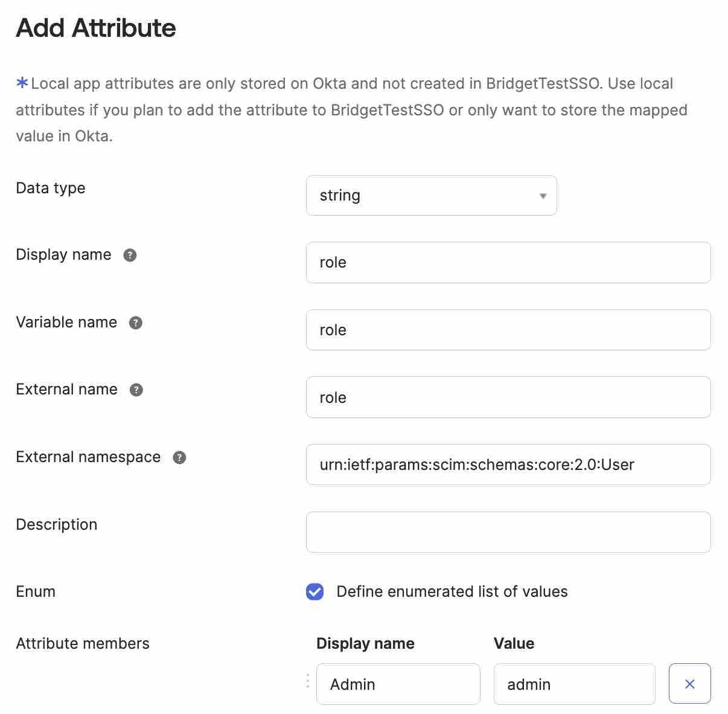Click the Add Attribute heading
The image size is (728, 714).
tap(95, 28)
